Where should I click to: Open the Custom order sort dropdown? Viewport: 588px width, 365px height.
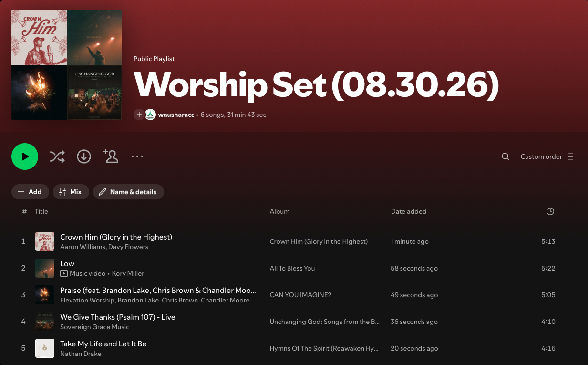[547, 156]
